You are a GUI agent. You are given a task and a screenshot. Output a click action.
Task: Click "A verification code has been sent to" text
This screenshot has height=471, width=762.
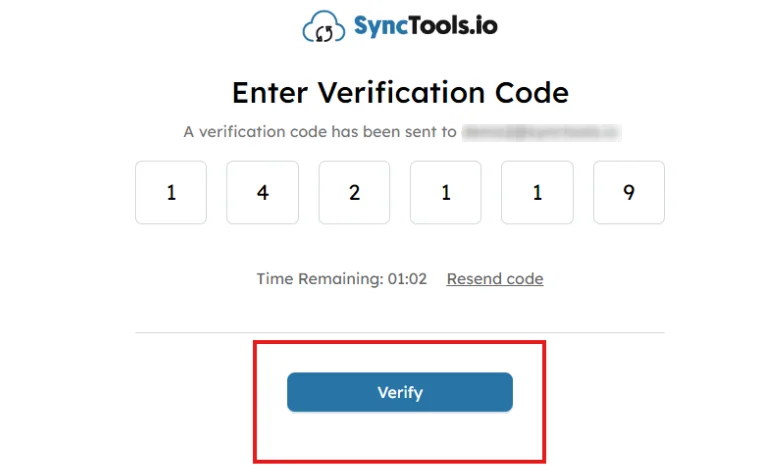320,131
